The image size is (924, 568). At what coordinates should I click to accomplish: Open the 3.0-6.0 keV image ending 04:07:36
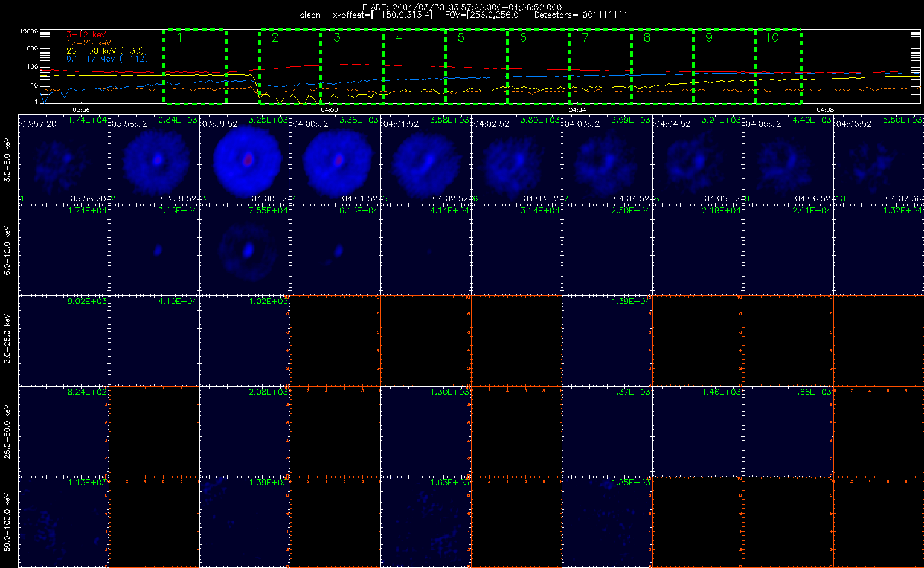click(879, 159)
